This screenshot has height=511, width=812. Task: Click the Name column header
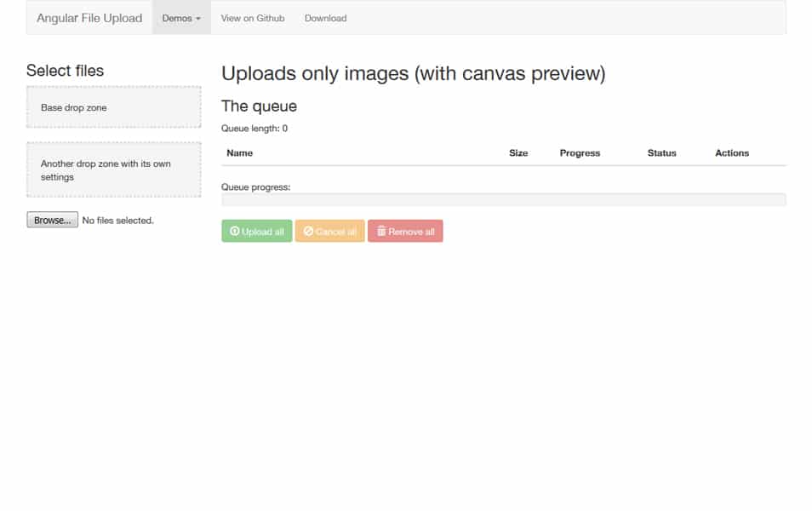click(239, 152)
